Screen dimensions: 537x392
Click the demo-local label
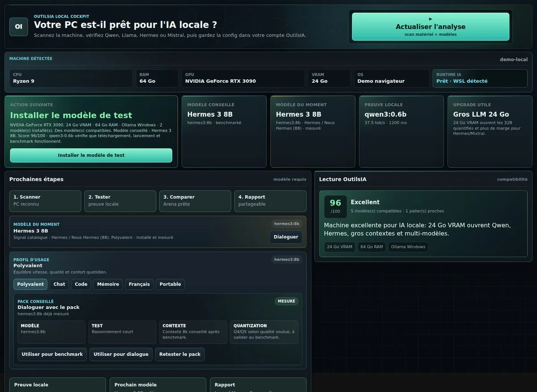514,59
